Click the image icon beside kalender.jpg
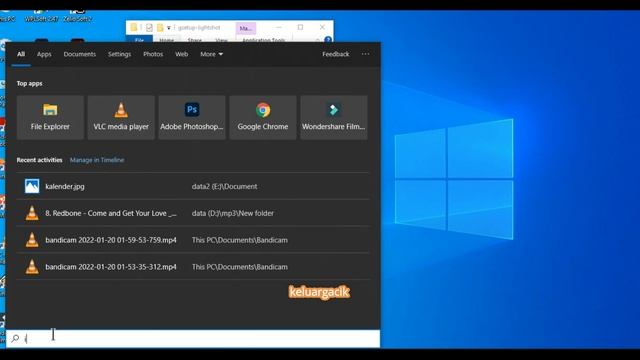The width and height of the screenshot is (640, 360). click(32, 186)
